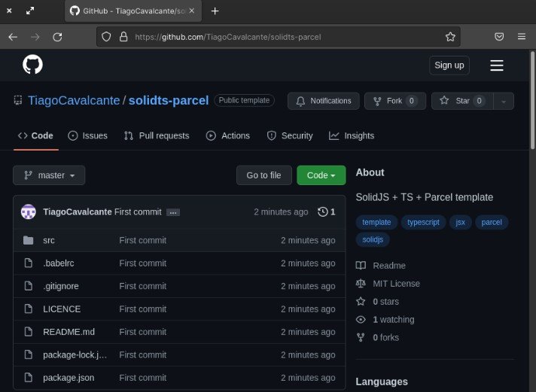
Task: Open the package.json file
Action: 69,378
